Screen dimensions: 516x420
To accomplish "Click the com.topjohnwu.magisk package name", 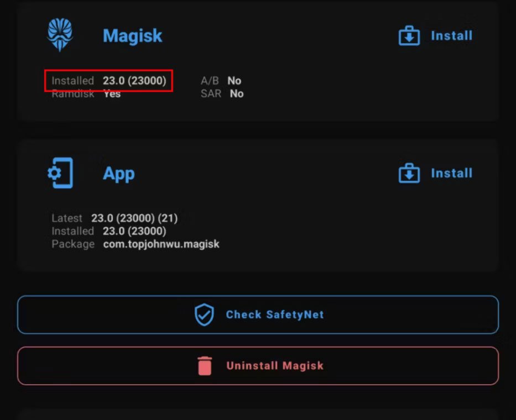I will click(161, 244).
